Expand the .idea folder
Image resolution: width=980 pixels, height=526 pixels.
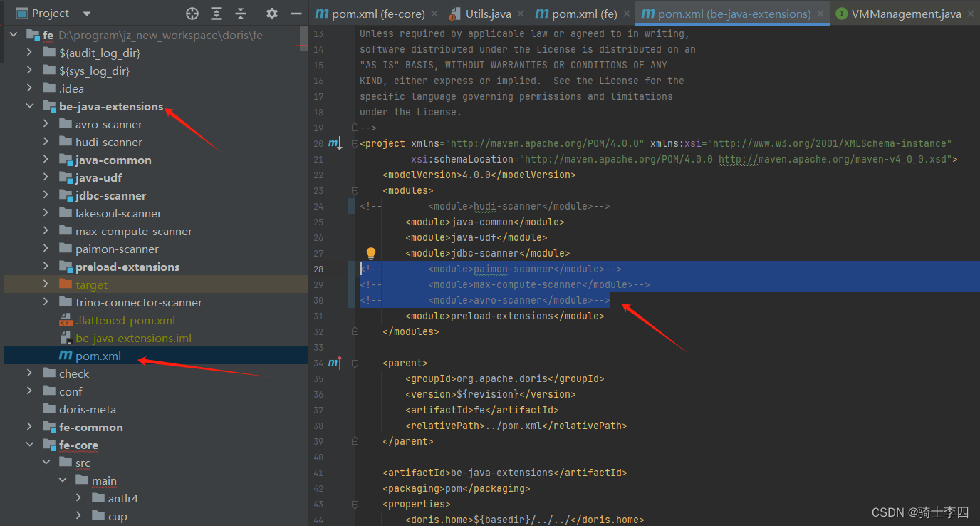point(29,88)
